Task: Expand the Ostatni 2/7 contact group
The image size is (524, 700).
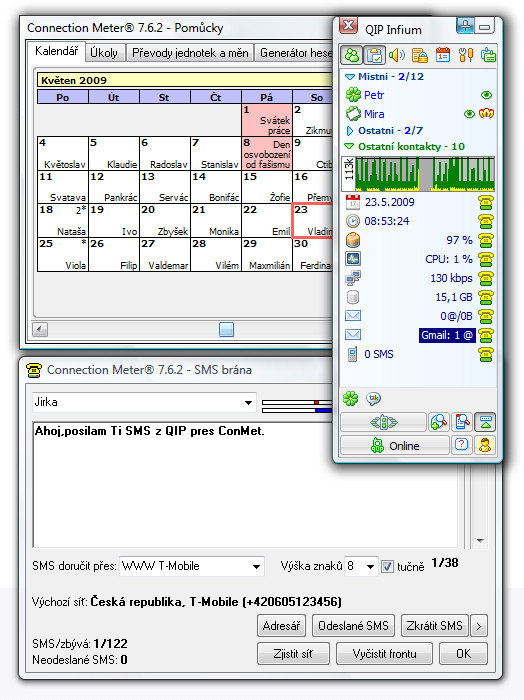Action: pos(350,131)
